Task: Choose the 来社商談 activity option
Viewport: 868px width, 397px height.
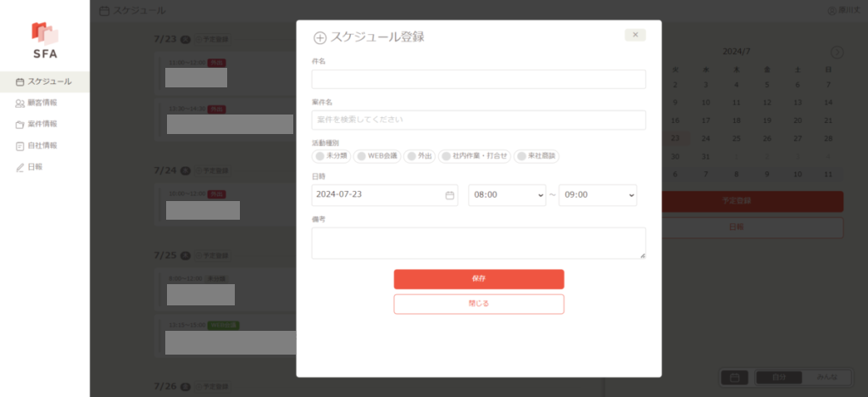Action: pos(537,156)
